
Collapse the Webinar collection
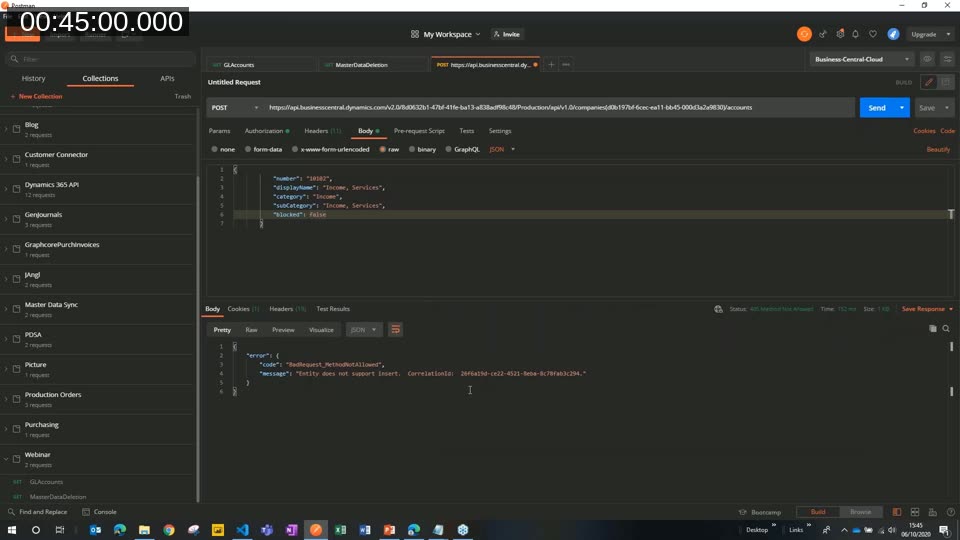pos(6,459)
